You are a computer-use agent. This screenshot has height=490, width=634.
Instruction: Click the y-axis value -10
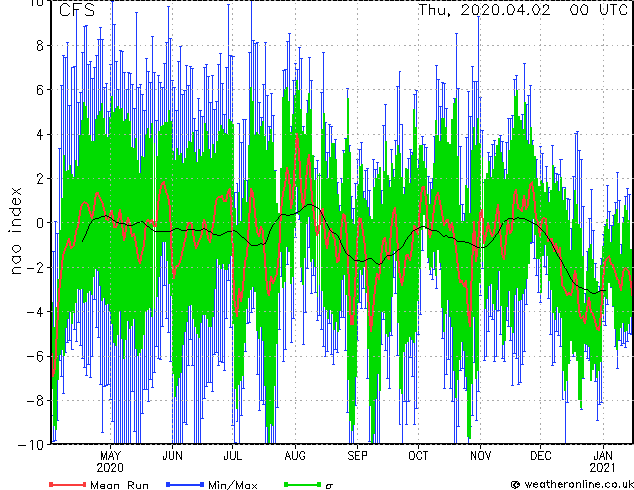click(x=31, y=445)
